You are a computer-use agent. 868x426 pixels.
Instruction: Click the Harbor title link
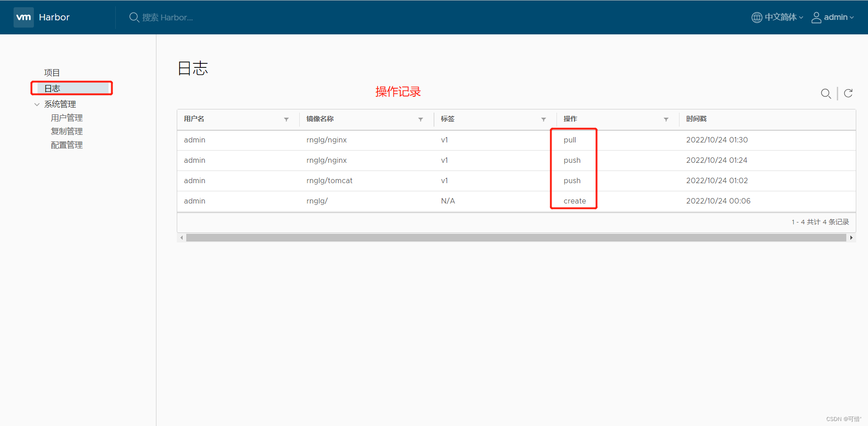click(54, 17)
